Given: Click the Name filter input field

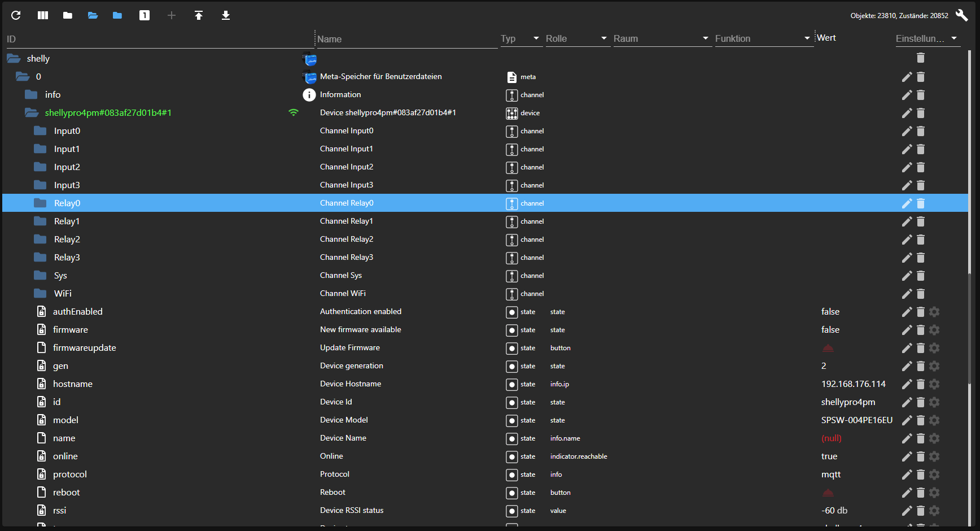Looking at the screenshot, I should point(406,39).
